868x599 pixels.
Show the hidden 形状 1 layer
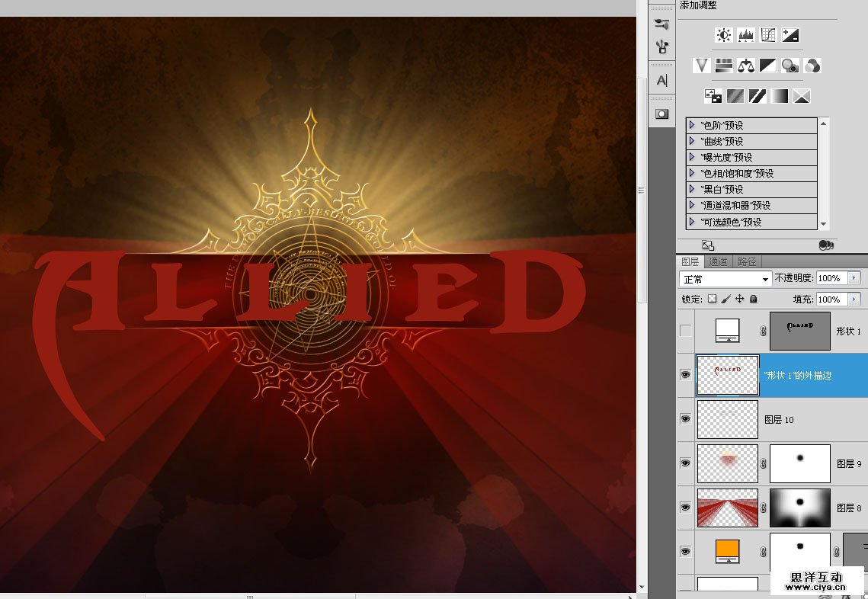coord(686,331)
